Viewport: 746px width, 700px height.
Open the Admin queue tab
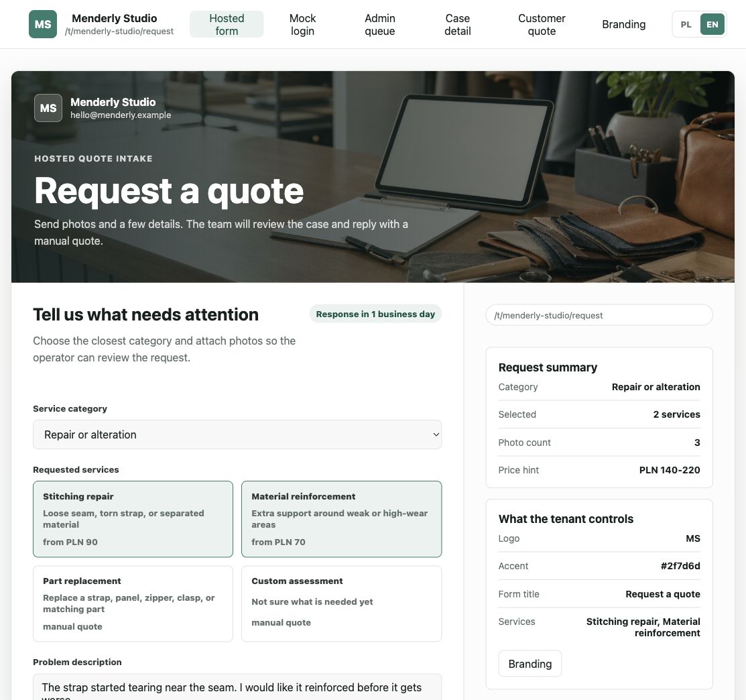coord(379,24)
